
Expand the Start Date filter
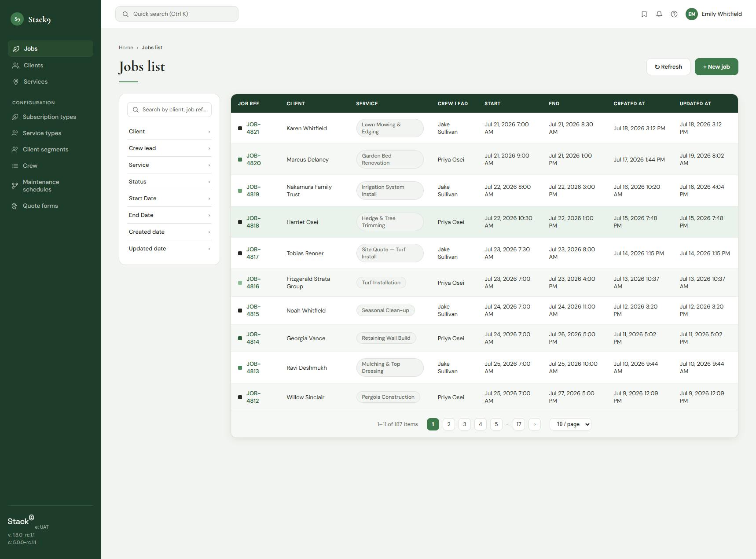tap(169, 199)
